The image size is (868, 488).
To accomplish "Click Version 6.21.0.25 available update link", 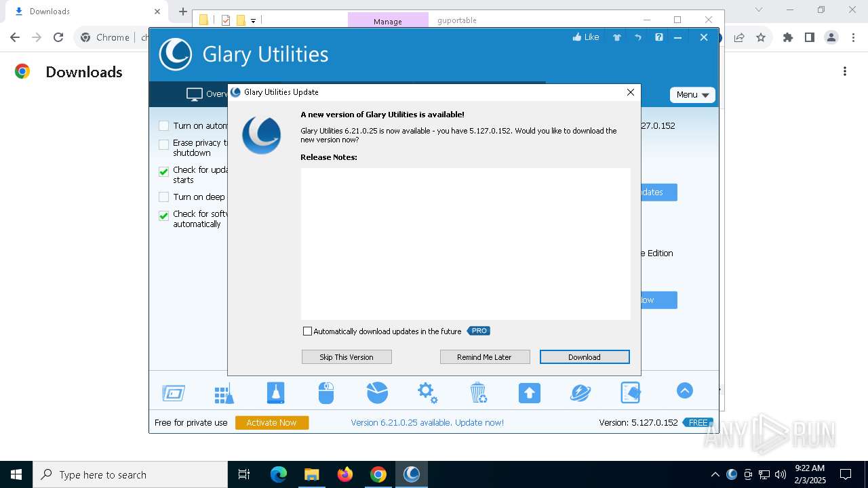I will [x=427, y=422].
